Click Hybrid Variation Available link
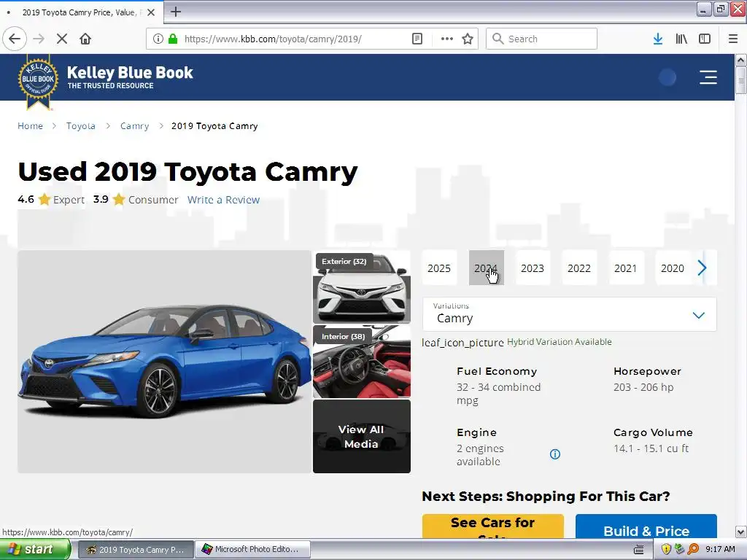747x560 pixels. pos(560,342)
